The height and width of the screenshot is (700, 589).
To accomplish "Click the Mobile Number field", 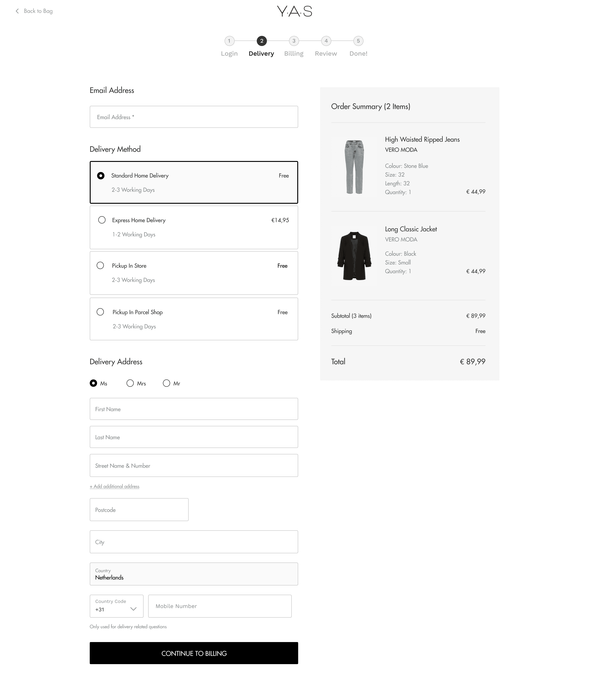I will (220, 606).
